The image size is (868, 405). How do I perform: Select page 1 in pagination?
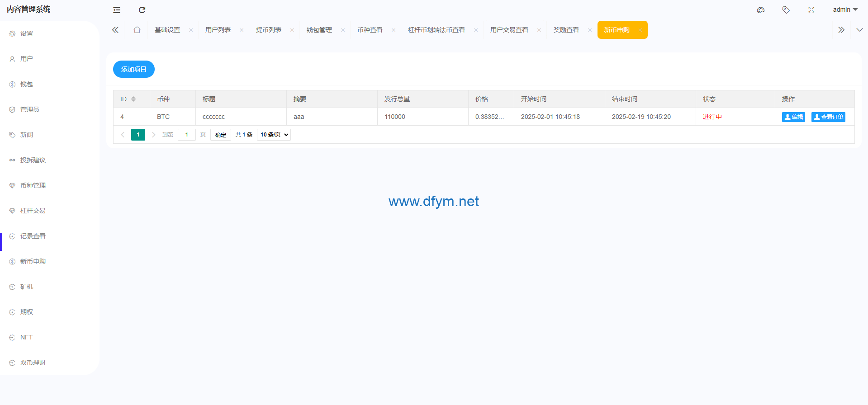coord(138,135)
